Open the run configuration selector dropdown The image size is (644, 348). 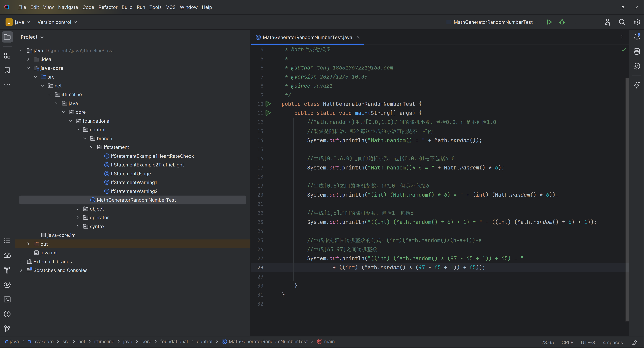tap(492, 22)
